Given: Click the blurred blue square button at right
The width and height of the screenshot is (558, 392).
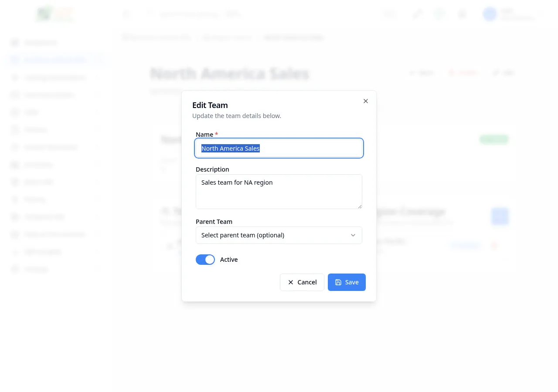Looking at the screenshot, I should pyautogui.click(x=500, y=216).
